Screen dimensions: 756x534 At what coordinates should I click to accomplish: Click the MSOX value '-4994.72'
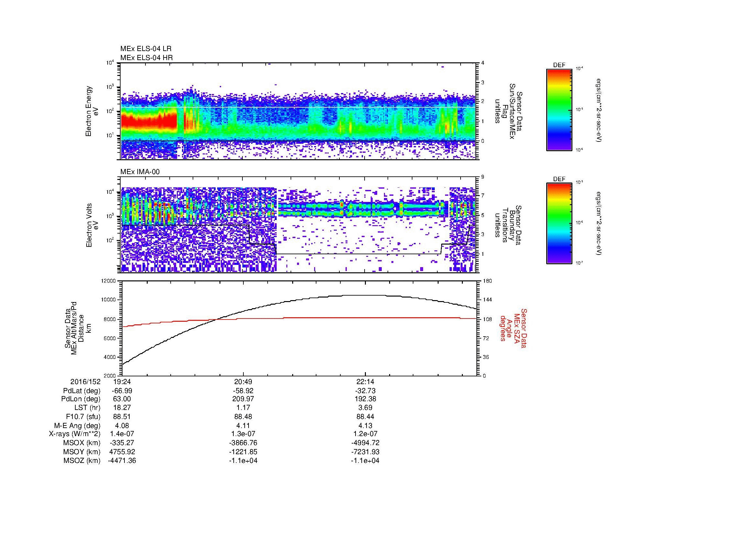(x=365, y=443)
